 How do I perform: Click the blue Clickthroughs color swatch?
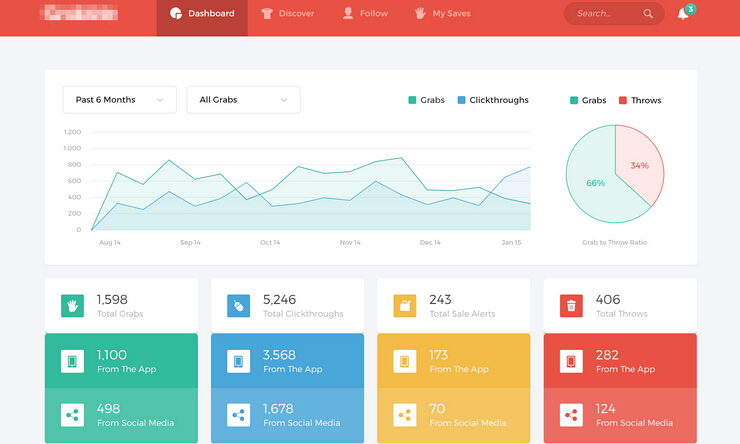click(x=462, y=100)
